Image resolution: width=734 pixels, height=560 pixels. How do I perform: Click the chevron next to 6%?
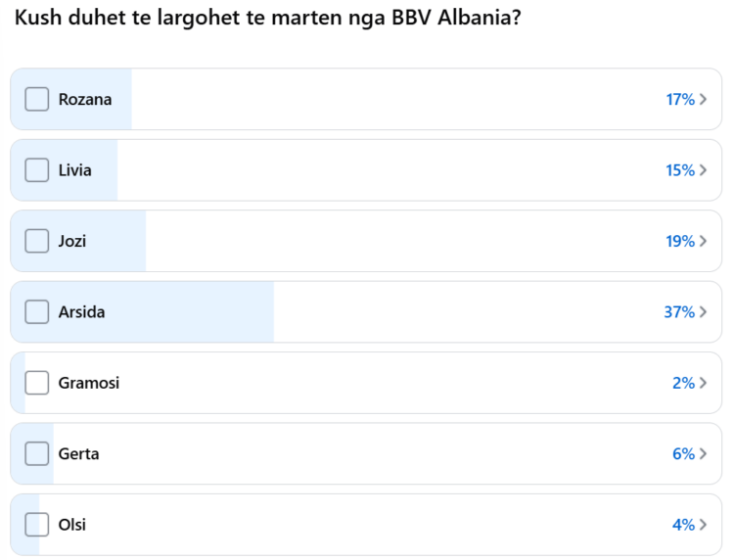pyautogui.click(x=703, y=453)
